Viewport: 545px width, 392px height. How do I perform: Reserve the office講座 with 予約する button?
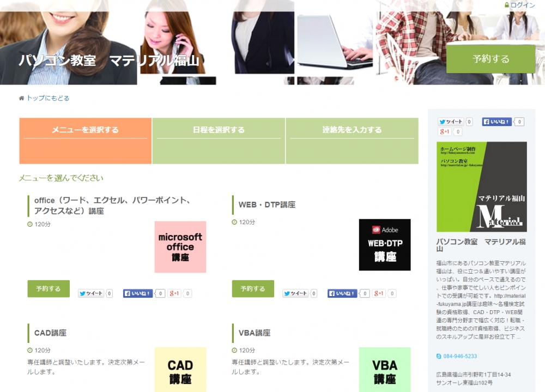point(49,289)
